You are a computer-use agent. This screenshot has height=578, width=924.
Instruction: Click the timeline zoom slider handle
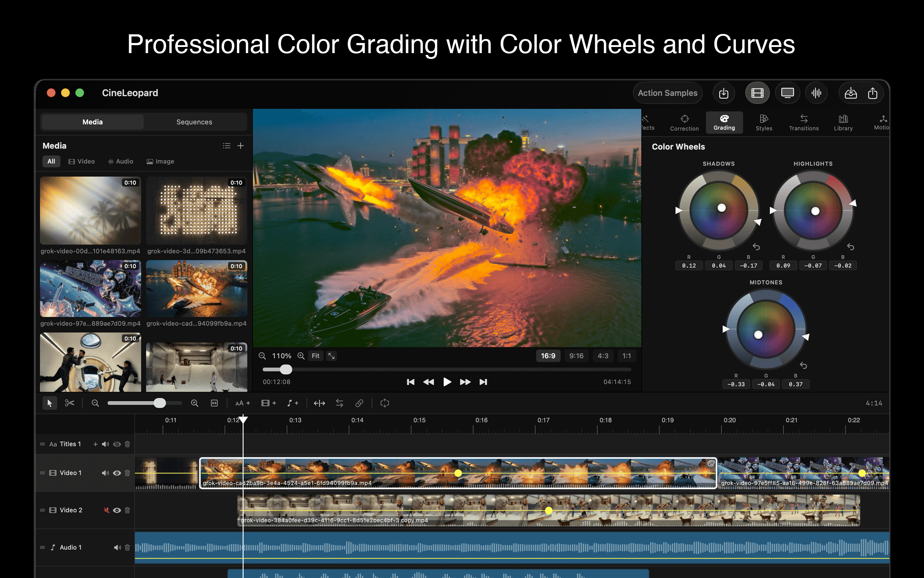[160, 403]
